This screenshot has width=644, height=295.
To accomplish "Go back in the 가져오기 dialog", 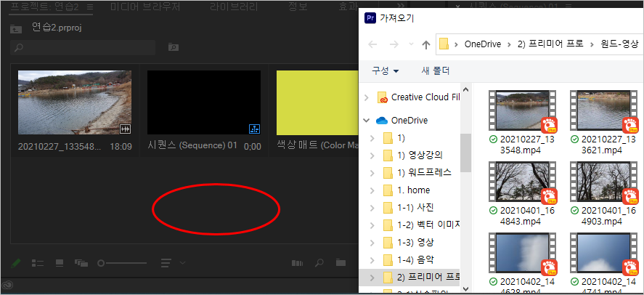I will pos(373,44).
